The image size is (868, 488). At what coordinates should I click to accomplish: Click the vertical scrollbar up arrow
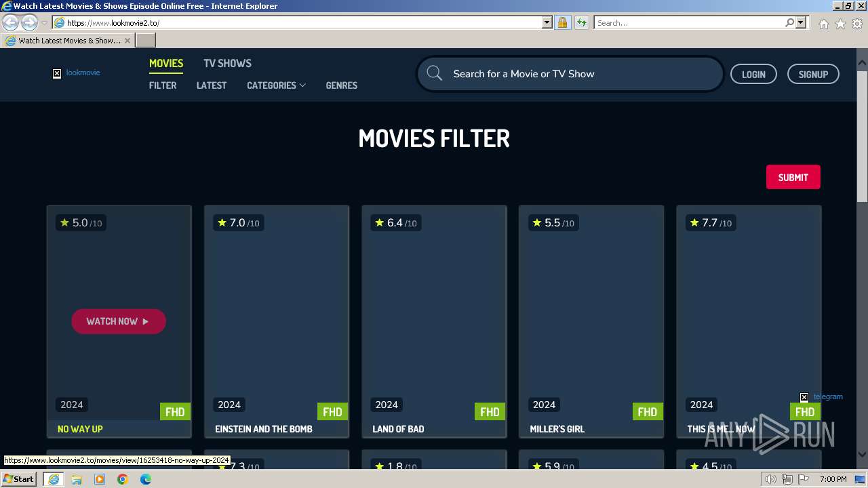(863, 64)
